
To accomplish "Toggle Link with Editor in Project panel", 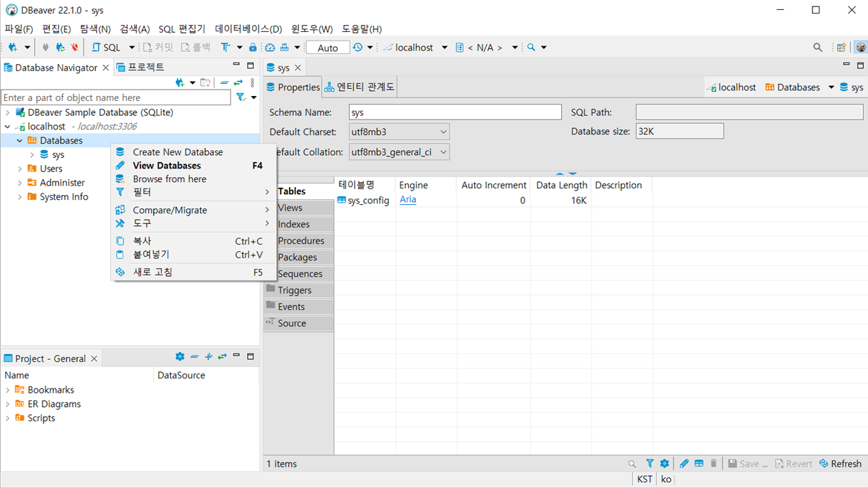I will [222, 357].
